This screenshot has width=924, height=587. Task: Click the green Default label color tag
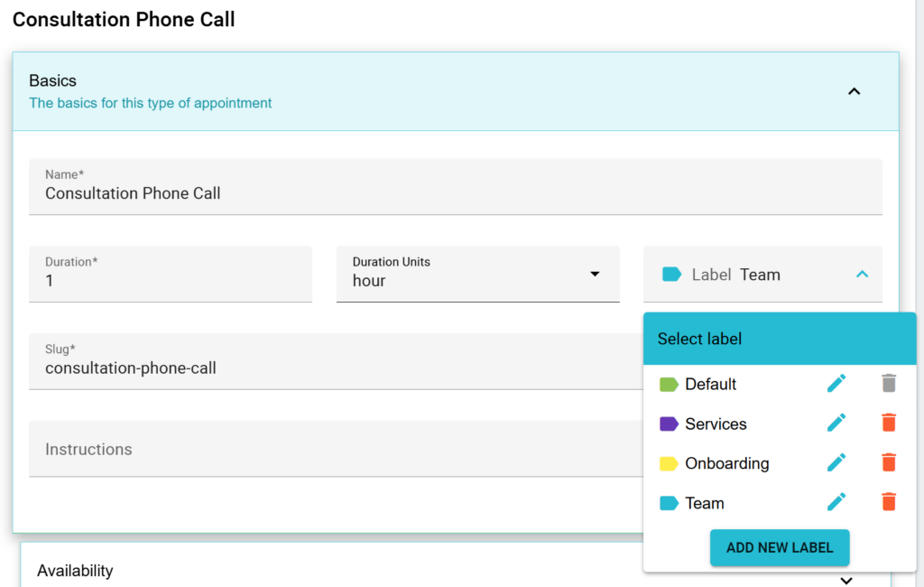pos(669,385)
